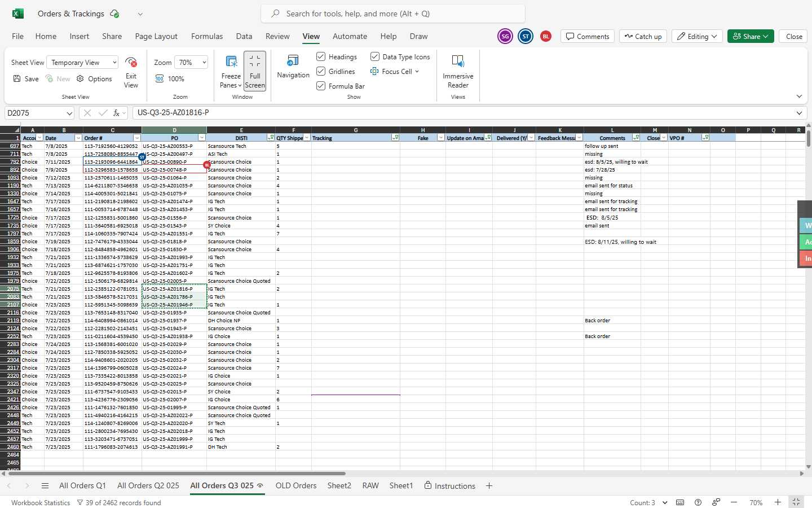Image resolution: width=812 pixels, height=508 pixels.
Task: Expand the Count: 3 status options
Action: tap(665, 502)
